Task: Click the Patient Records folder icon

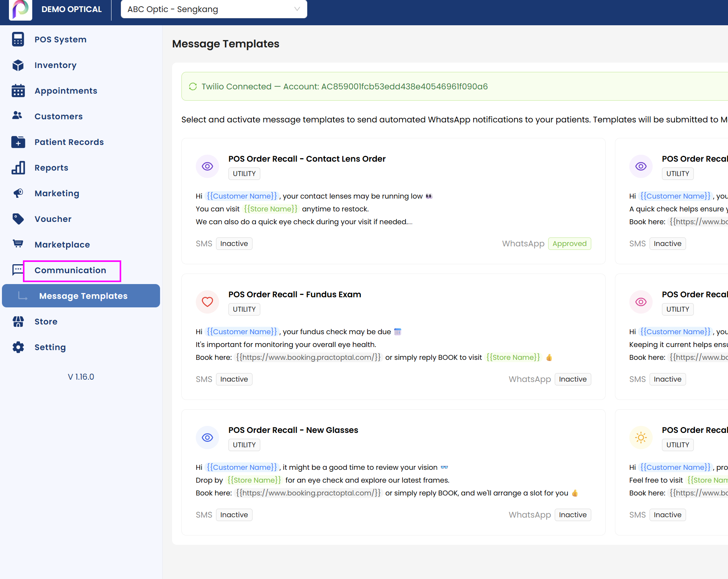Action: coord(18,142)
